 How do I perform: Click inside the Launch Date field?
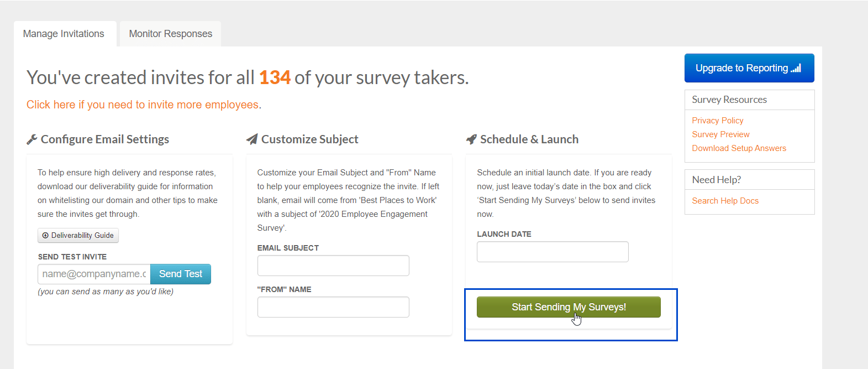tap(552, 251)
